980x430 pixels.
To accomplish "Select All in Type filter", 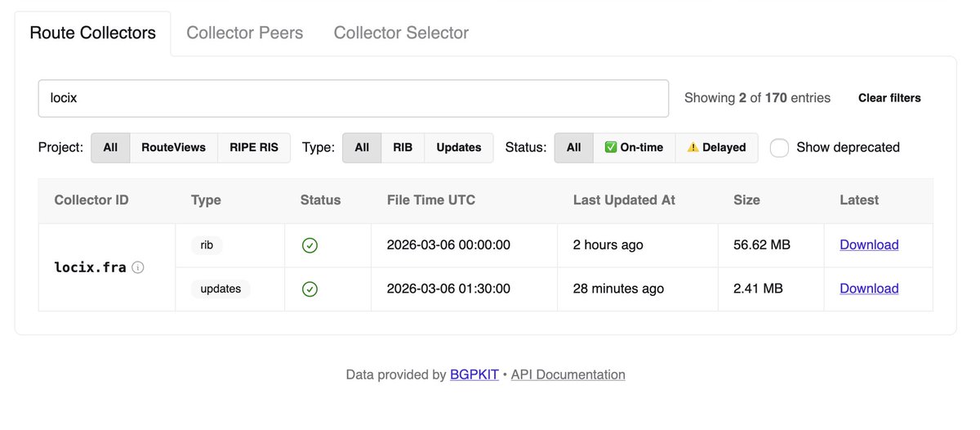I will click(362, 148).
